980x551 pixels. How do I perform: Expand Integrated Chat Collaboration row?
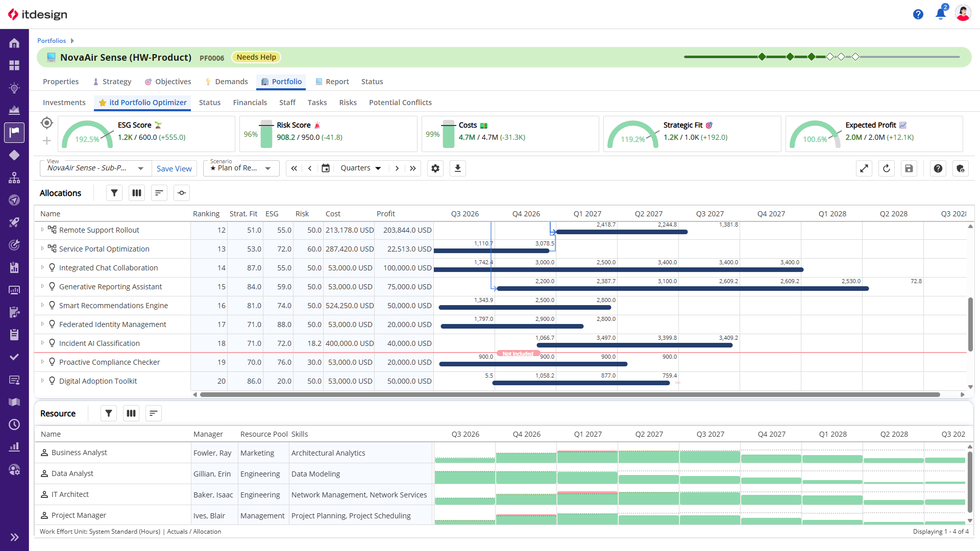[42, 268]
